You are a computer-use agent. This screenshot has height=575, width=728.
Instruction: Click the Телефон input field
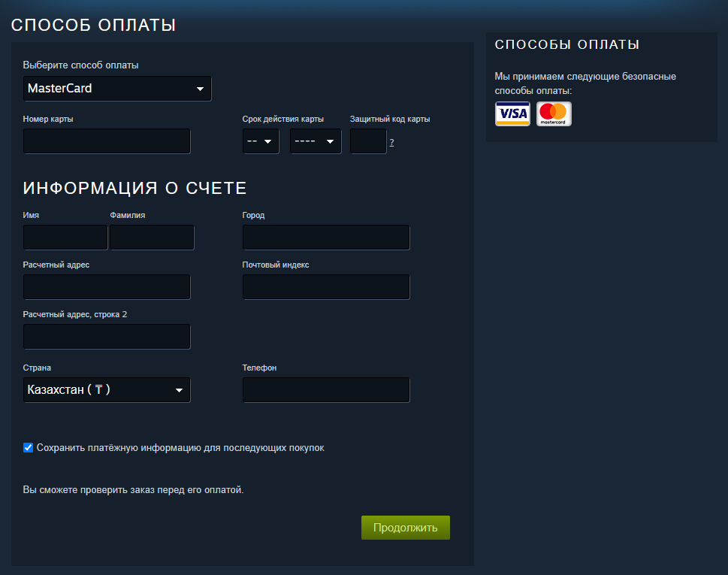(x=326, y=389)
